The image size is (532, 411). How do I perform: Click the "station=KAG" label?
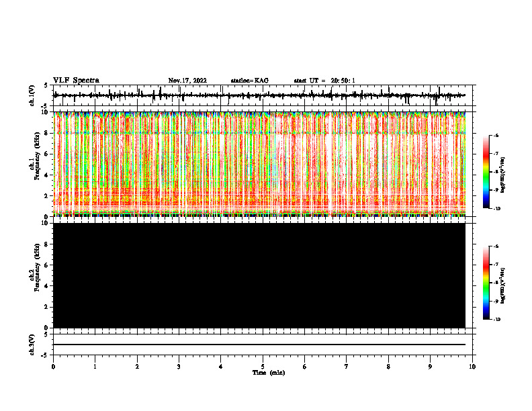point(250,81)
